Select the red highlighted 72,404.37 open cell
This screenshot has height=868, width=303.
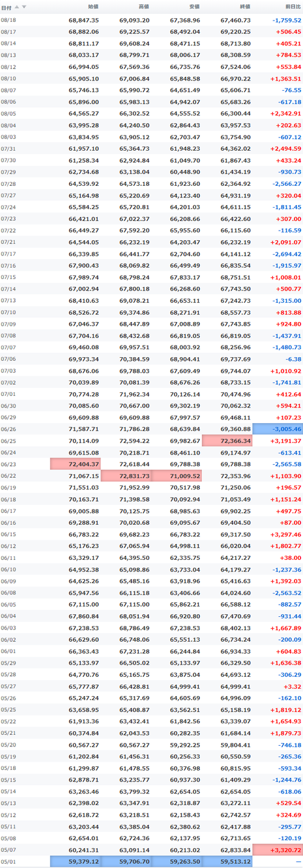[76, 464]
